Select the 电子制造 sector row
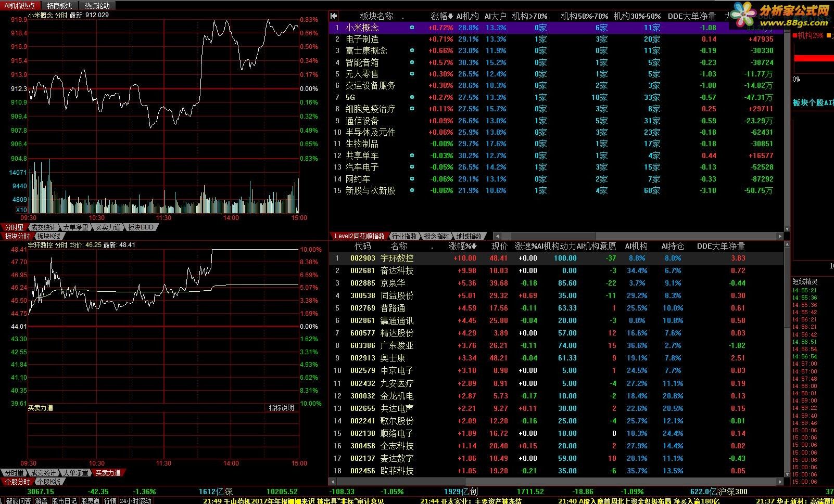The image size is (834, 504). pos(556,39)
